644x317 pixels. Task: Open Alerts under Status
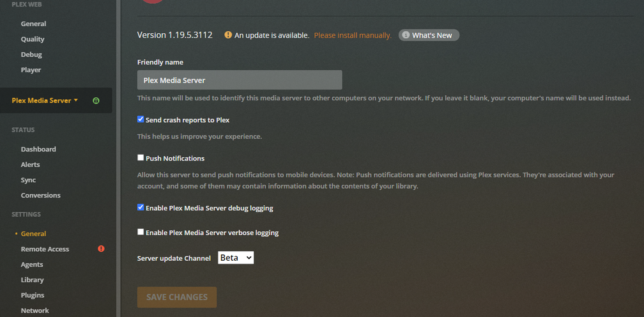(x=31, y=164)
